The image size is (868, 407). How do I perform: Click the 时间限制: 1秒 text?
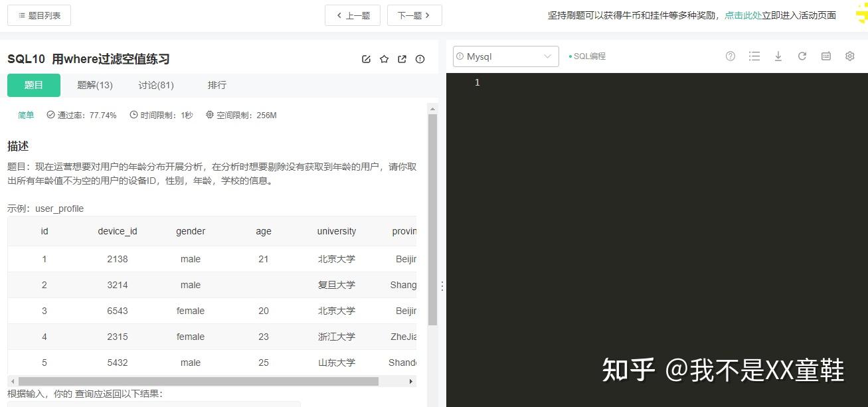pyautogui.click(x=161, y=115)
